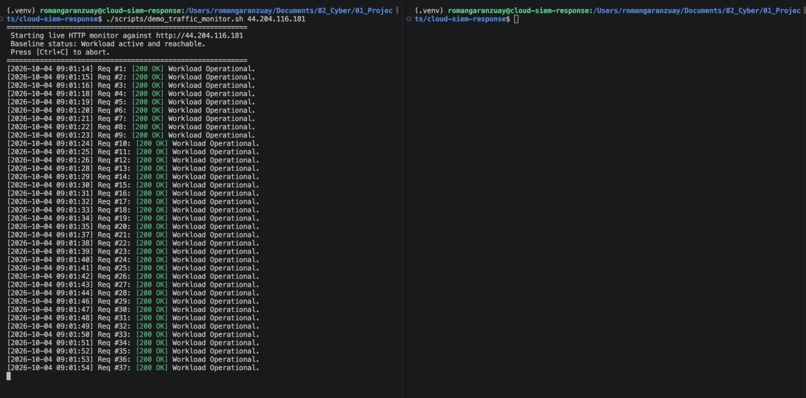Screen dimensions: 806x398
Task: Click the Req #24 log line
Action: pyautogui.click(x=133, y=260)
